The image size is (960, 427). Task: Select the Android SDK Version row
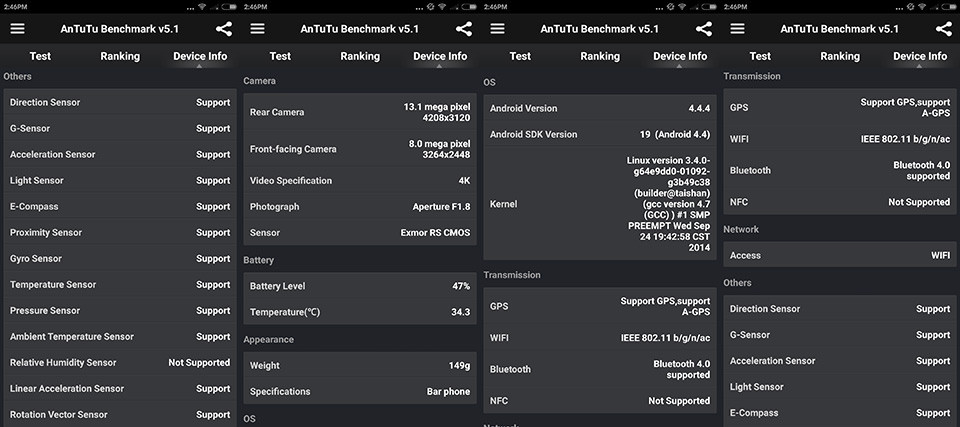pyautogui.click(x=600, y=134)
